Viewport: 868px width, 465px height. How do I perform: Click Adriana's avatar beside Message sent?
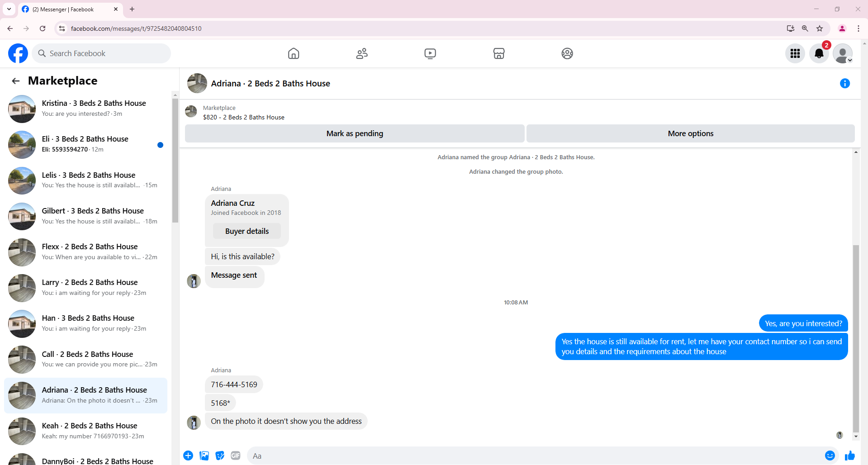(194, 281)
